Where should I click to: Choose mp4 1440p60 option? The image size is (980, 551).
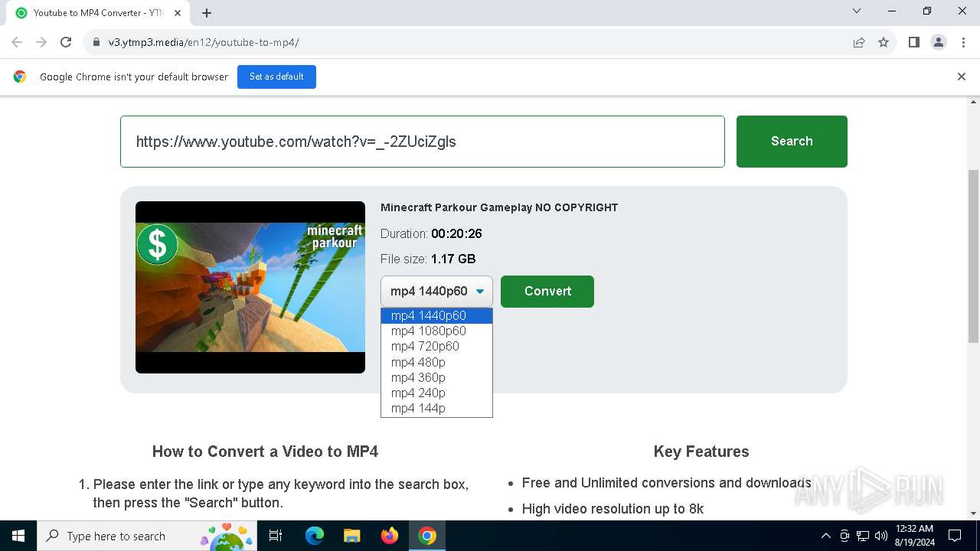[436, 315]
